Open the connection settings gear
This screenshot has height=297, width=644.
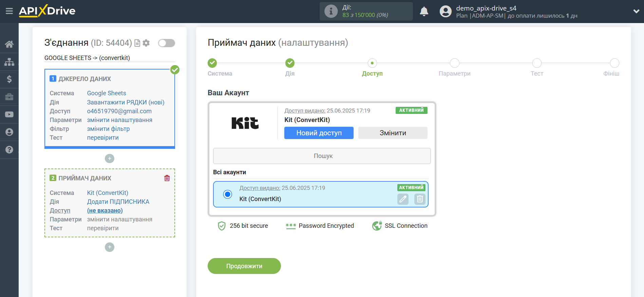point(146,43)
